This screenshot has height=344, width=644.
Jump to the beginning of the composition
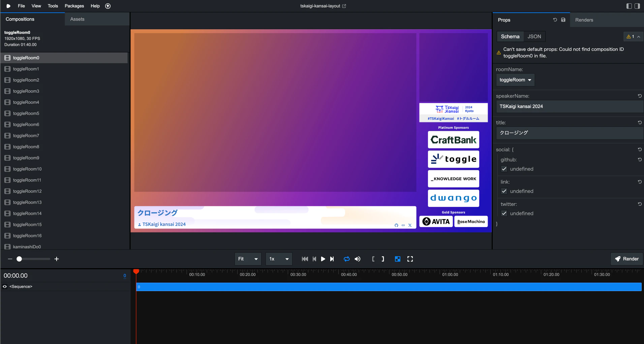[x=305, y=259]
